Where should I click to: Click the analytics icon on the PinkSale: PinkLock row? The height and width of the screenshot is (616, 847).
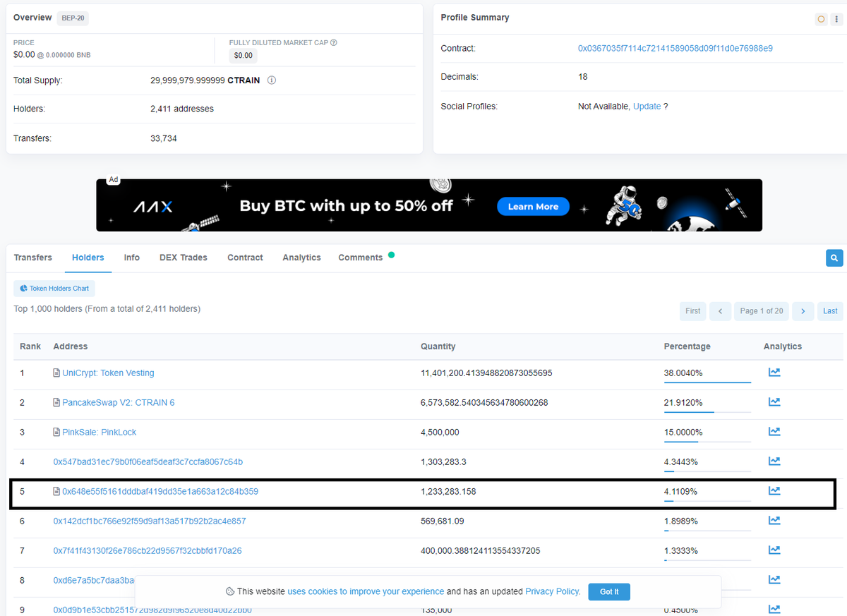[774, 431]
